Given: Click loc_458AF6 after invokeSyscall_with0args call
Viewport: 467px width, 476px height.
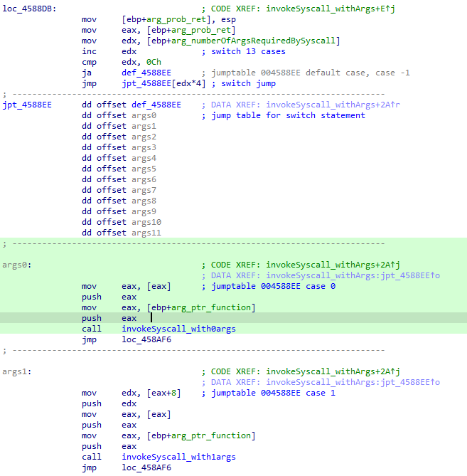Looking at the screenshot, I should pyautogui.click(x=146, y=339).
